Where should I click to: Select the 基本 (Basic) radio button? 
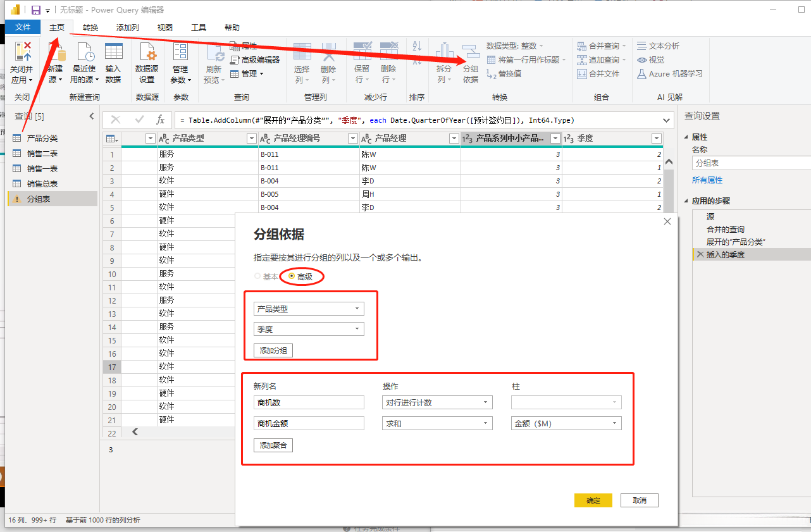coord(257,276)
